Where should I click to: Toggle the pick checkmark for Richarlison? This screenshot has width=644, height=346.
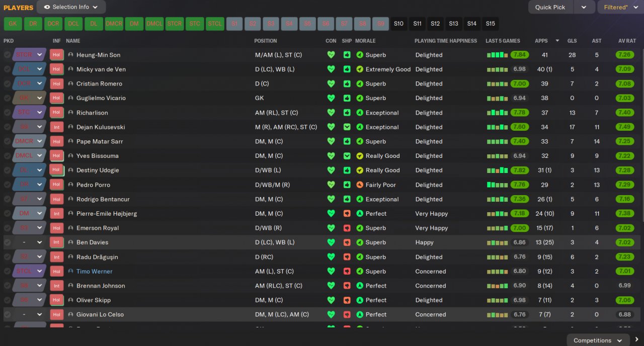pos(7,113)
